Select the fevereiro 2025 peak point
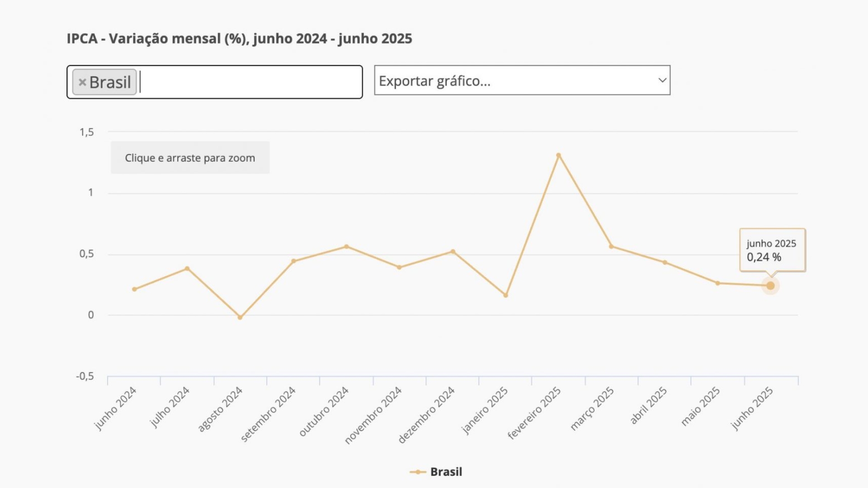Screen dimensions: 868x488 pyautogui.click(x=558, y=155)
